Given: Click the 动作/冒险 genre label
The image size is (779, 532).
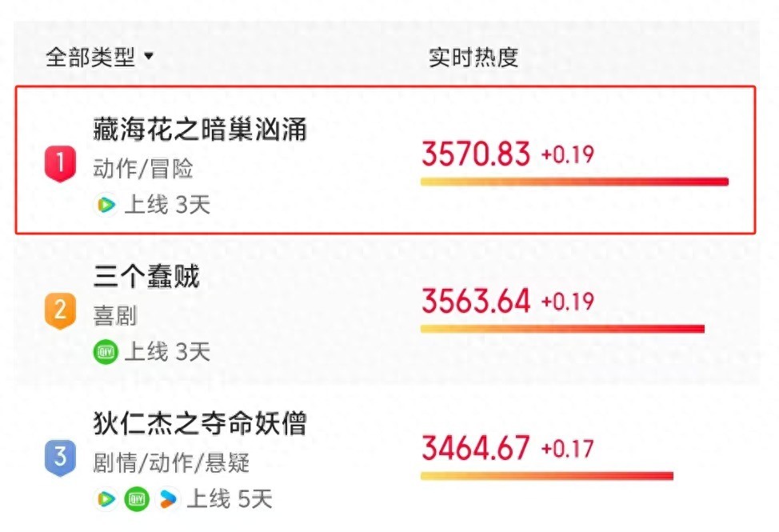Looking at the screenshot, I should 143,169.
